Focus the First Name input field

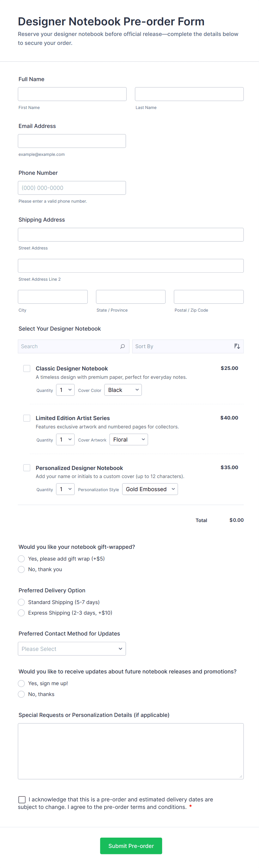point(72,94)
